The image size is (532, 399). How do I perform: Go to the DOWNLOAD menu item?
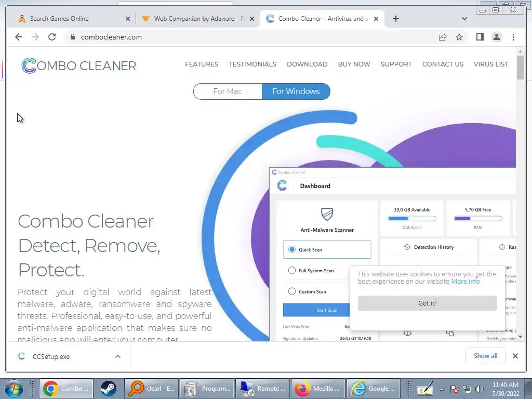click(x=307, y=64)
